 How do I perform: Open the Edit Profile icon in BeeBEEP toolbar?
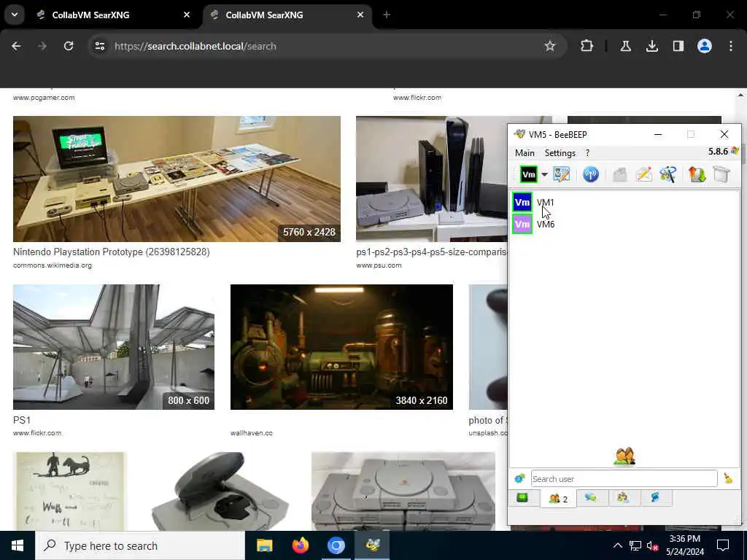tap(562, 175)
